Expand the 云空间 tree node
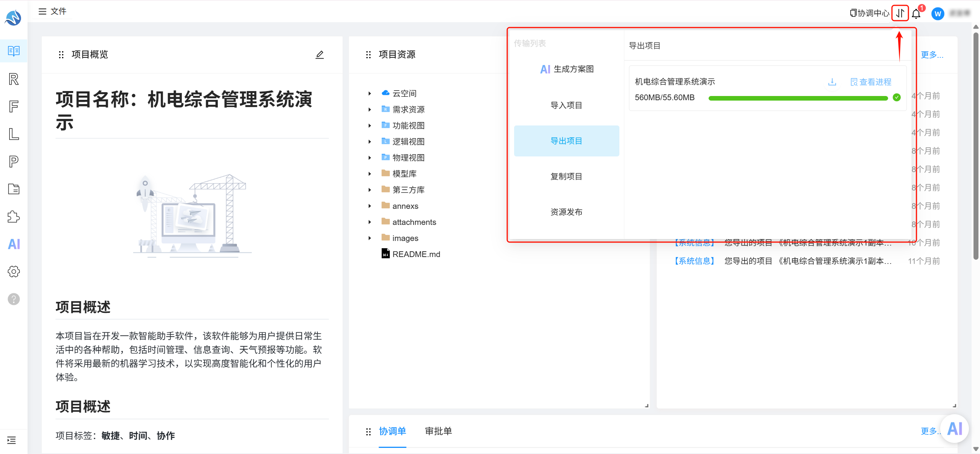The image size is (980, 454). tap(369, 93)
